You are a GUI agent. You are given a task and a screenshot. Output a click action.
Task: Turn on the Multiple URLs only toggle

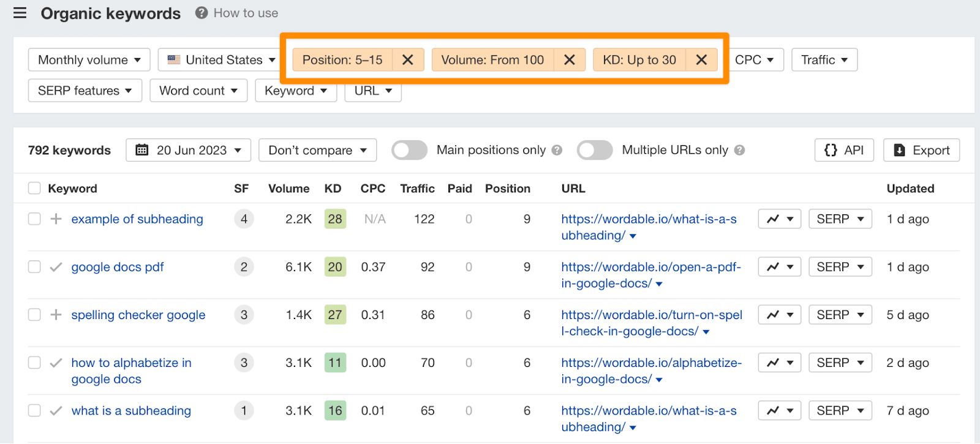595,150
